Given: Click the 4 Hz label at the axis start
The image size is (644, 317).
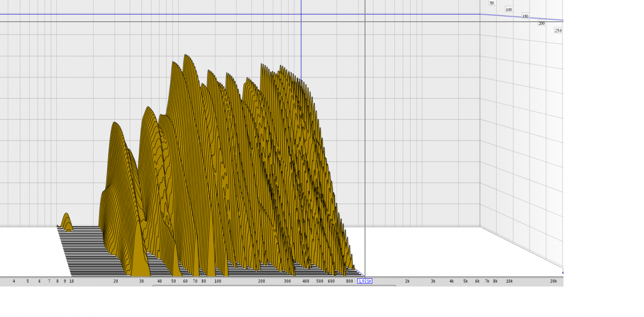Looking at the screenshot, I should click(x=14, y=281).
